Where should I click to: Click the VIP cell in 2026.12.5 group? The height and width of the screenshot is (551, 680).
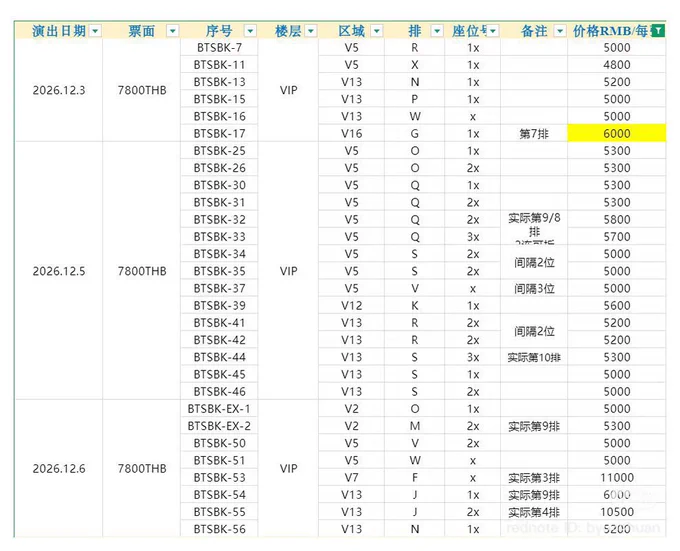click(x=288, y=271)
